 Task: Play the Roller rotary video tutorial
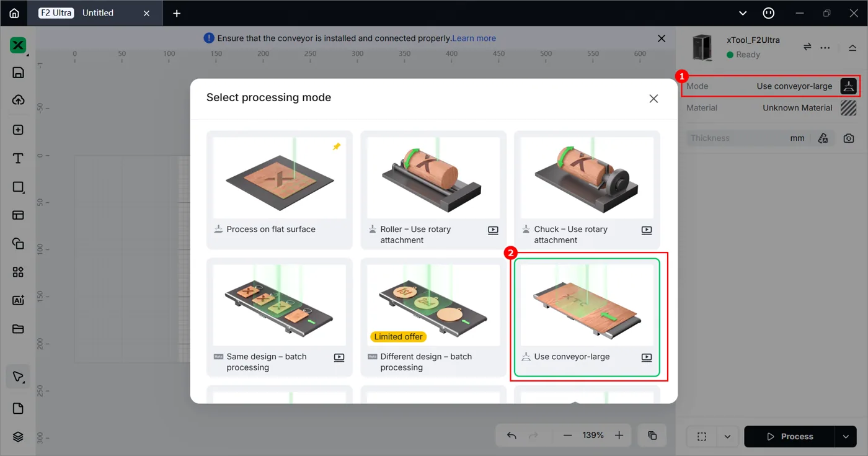[x=493, y=230]
